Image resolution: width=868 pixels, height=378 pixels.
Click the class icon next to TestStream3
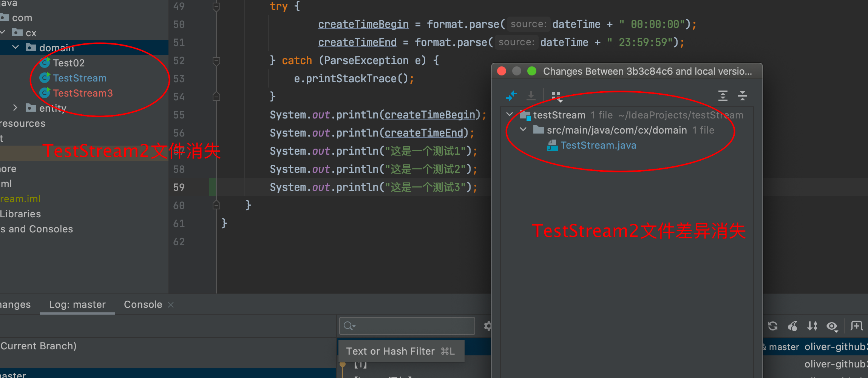(45, 93)
